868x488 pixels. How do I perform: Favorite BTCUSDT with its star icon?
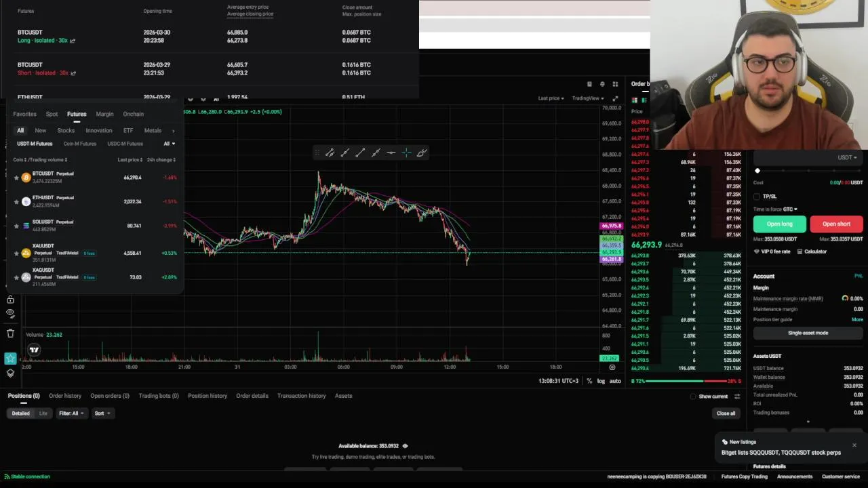pos(16,178)
